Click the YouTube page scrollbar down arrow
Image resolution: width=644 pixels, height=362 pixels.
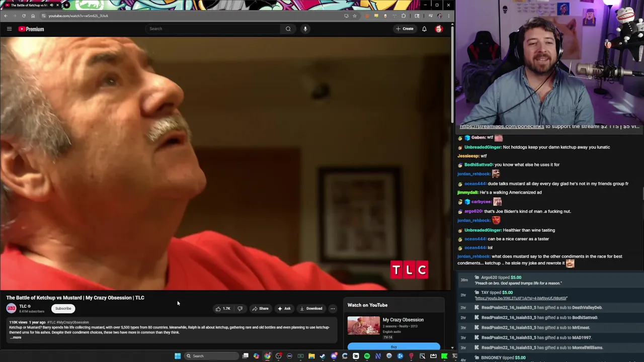[x=452, y=347]
